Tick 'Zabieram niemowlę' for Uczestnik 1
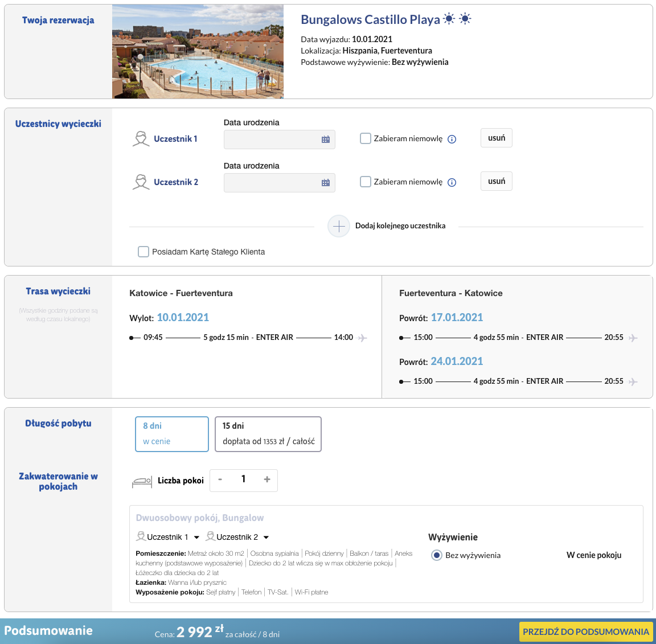Screen dimensions: 656x644 [365, 138]
